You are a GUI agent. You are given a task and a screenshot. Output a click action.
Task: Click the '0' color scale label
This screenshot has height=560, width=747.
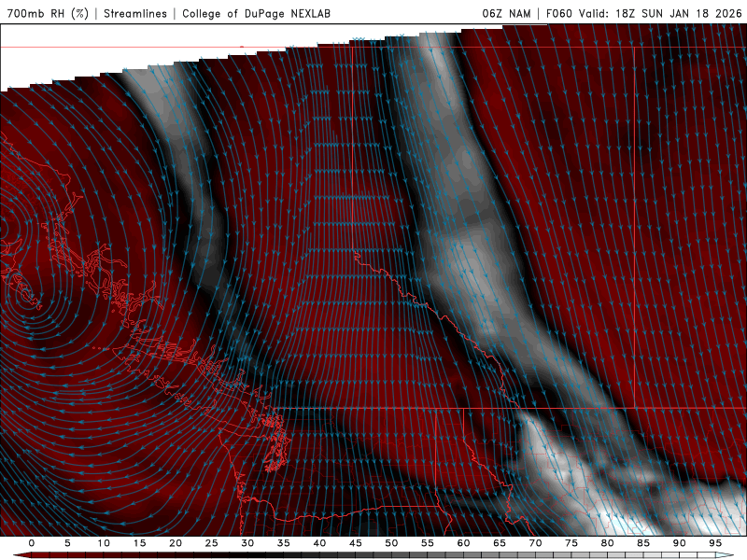(x=32, y=543)
